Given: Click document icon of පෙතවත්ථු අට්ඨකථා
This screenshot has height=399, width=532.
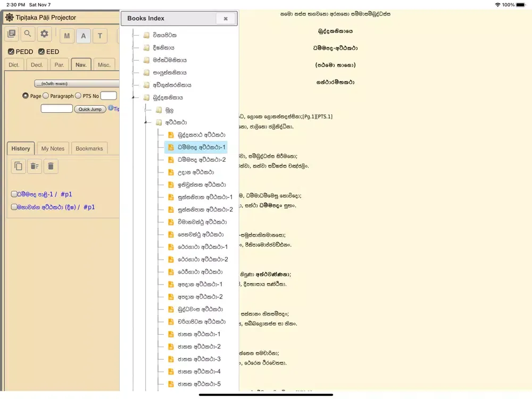Looking at the screenshot, I should click(171, 235).
